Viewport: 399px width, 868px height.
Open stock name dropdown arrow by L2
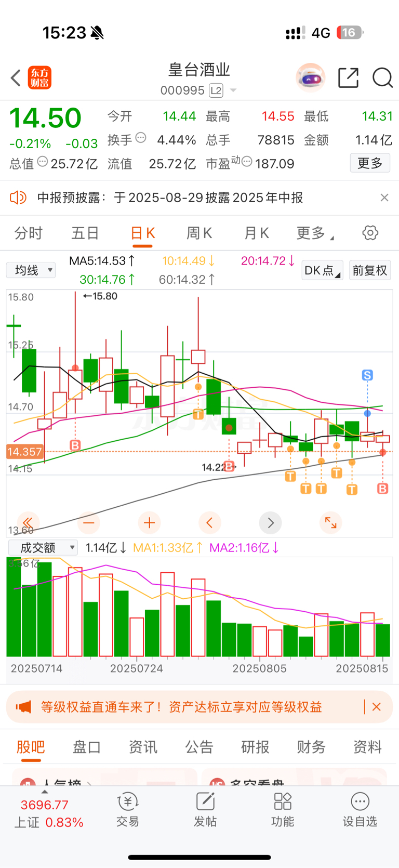click(x=233, y=90)
